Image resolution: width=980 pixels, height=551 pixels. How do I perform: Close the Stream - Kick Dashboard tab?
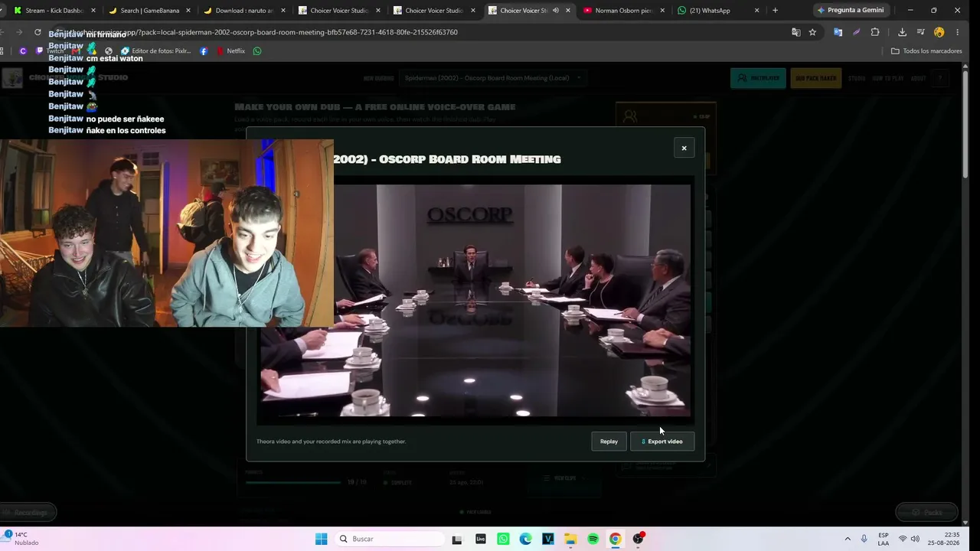tap(93, 11)
